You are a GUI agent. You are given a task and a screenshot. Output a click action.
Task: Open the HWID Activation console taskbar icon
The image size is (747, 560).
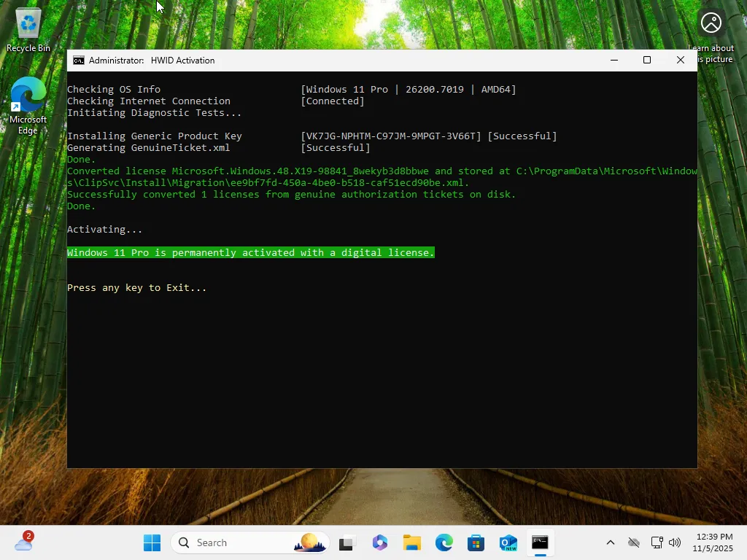click(x=540, y=542)
